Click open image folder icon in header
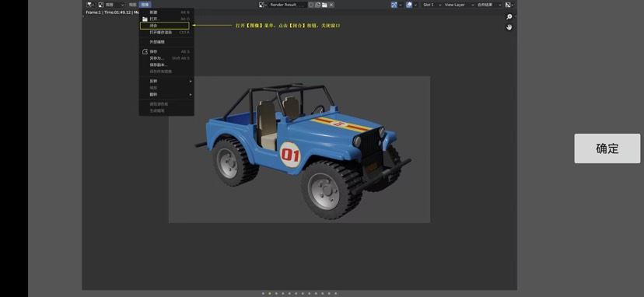The image size is (644, 297). 324,5
